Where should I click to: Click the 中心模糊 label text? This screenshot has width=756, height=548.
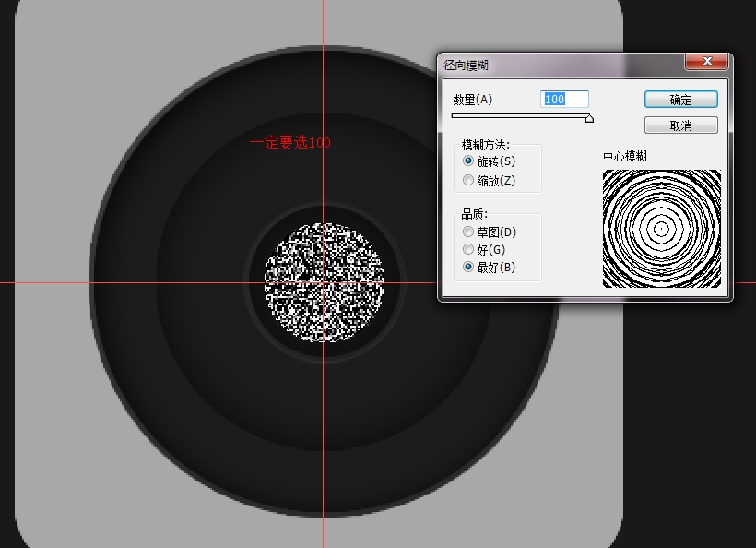[625, 157]
